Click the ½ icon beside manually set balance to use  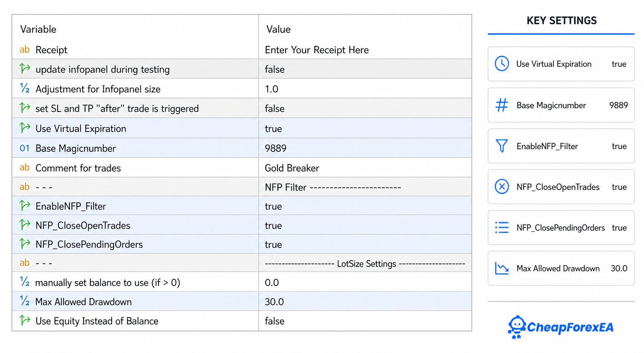point(25,281)
